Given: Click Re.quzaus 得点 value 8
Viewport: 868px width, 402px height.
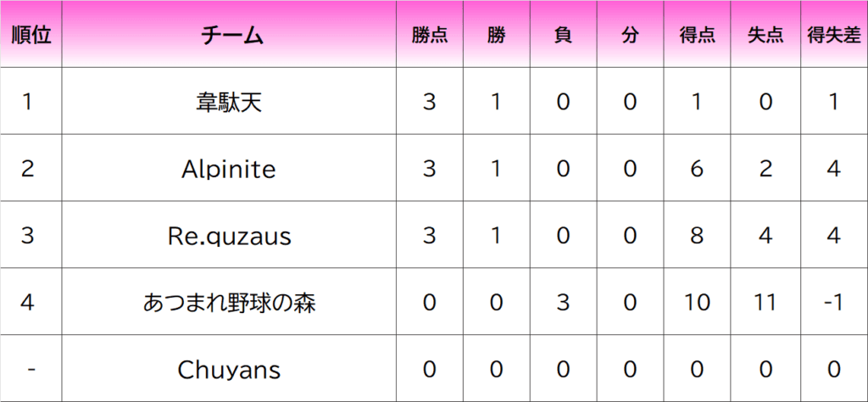Looking at the screenshot, I should [697, 236].
